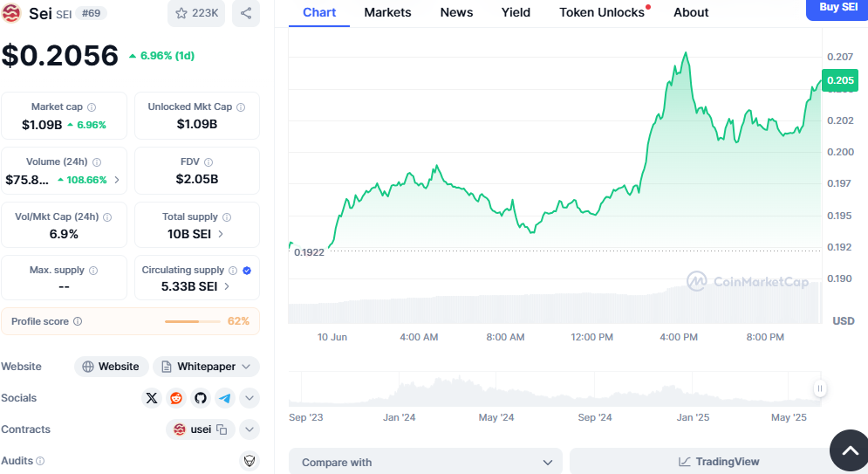This screenshot has height=474, width=868.
Task: Open Sei's Telegram social icon
Action: tap(225, 398)
